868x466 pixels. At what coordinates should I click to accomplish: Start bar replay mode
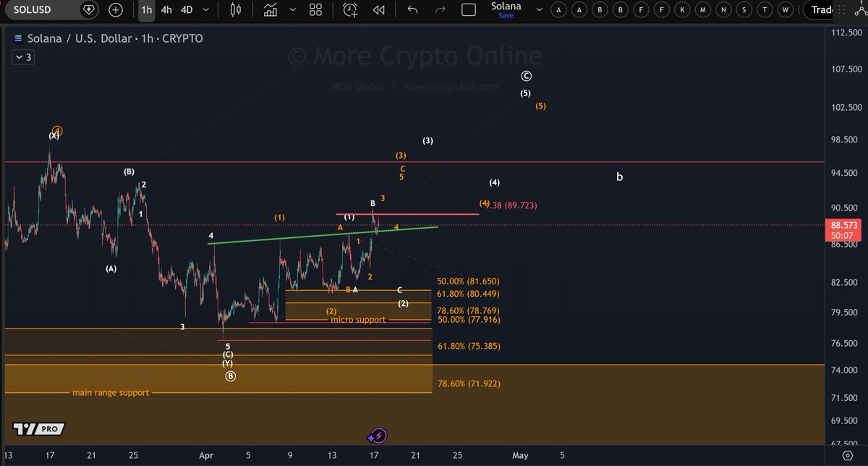[378, 10]
